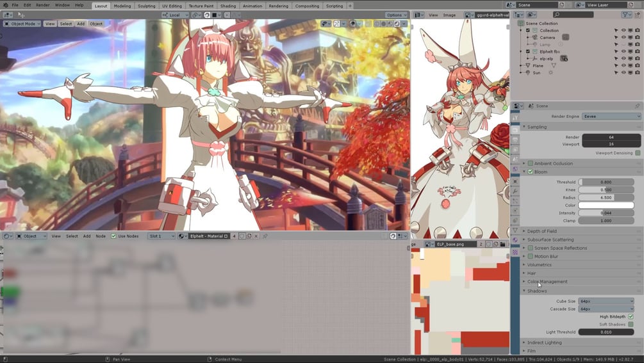This screenshot has width=644, height=363.
Task: Uncheck the Elpheit fbx collection checkbox
Action: (x=528, y=52)
